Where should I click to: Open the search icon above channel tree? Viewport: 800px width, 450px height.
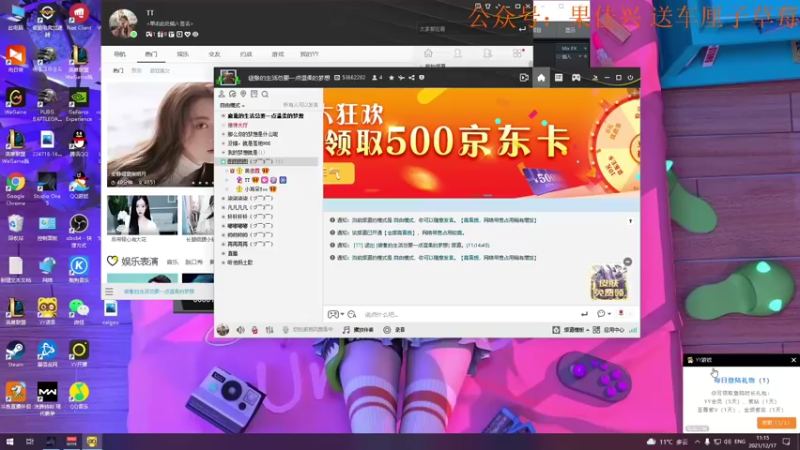[265, 94]
